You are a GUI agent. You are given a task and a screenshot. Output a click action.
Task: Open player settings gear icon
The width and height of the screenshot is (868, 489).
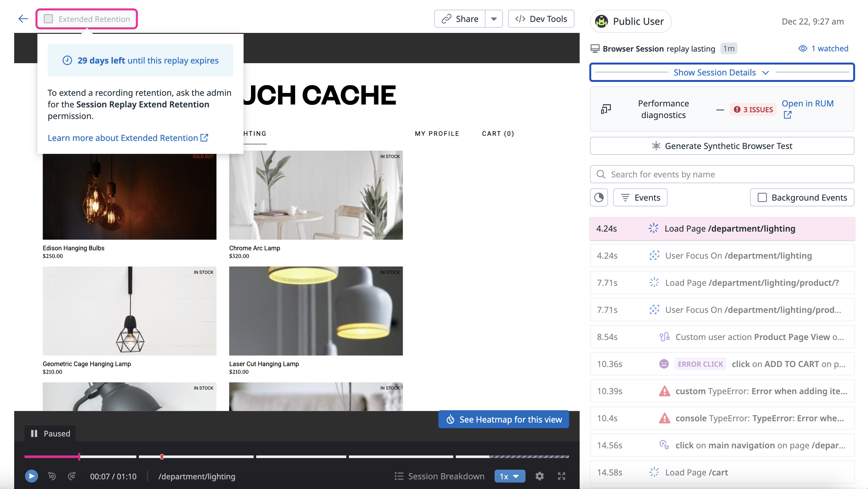[x=539, y=476]
